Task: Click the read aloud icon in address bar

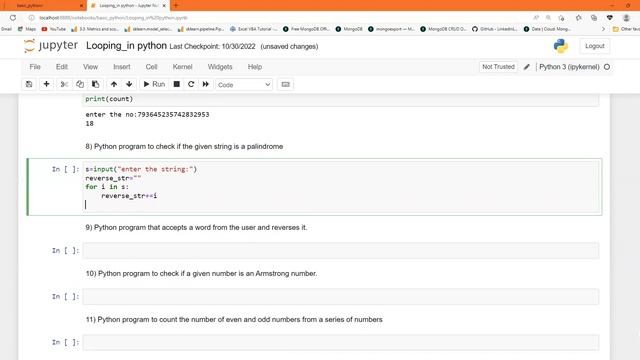Action: 536,18
